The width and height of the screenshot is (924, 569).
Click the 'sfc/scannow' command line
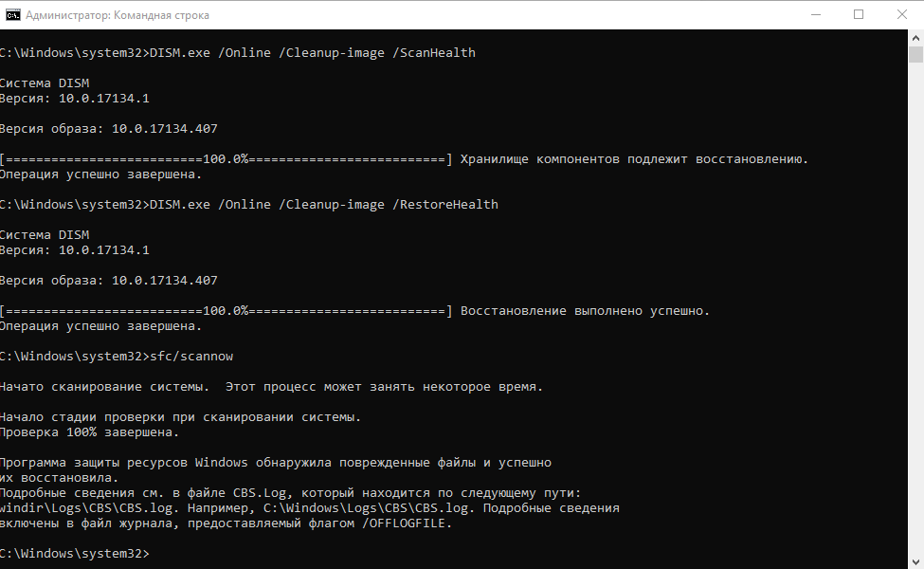(117, 357)
